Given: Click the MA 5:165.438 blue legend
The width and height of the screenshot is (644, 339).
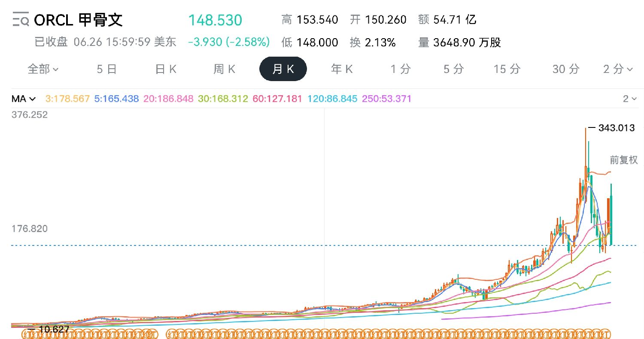Looking at the screenshot, I should (x=117, y=99).
